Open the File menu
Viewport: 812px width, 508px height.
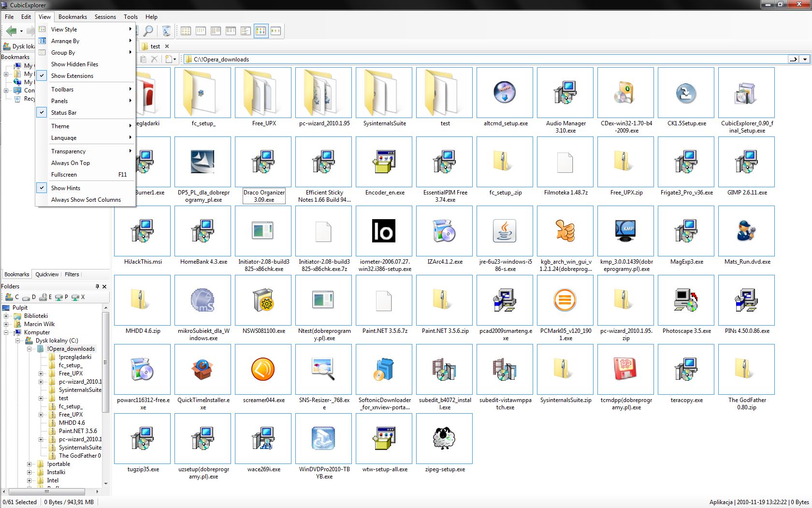(x=9, y=16)
